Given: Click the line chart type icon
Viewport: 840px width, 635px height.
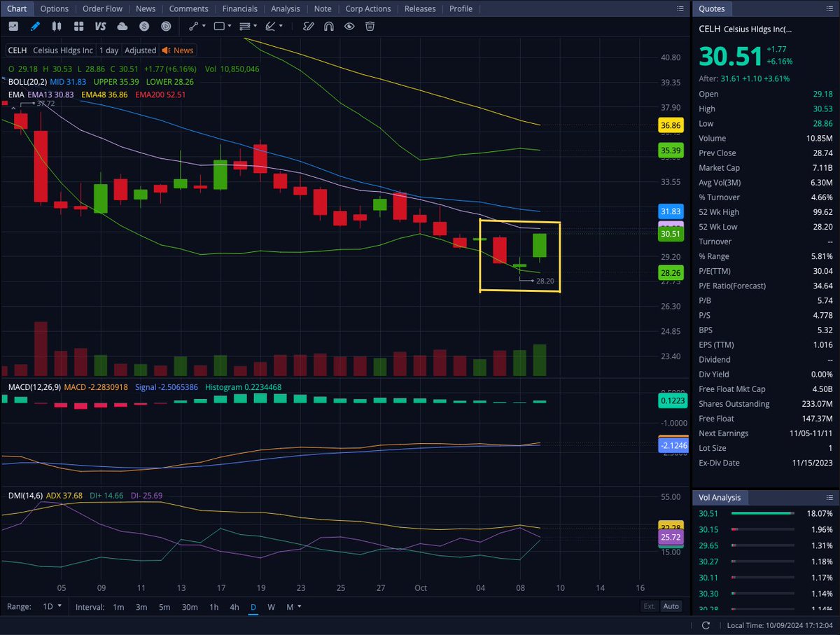Looking at the screenshot, I should pyautogui.click(x=13, y=26).
